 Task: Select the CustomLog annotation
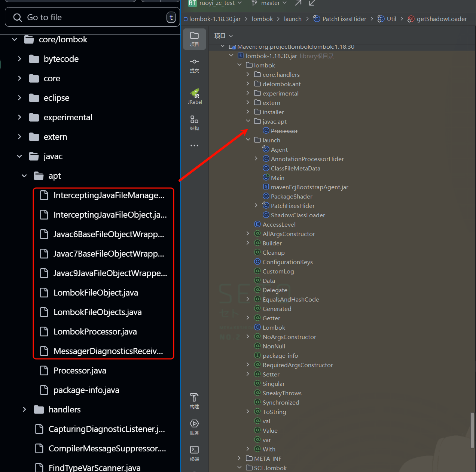click(278, 271)
